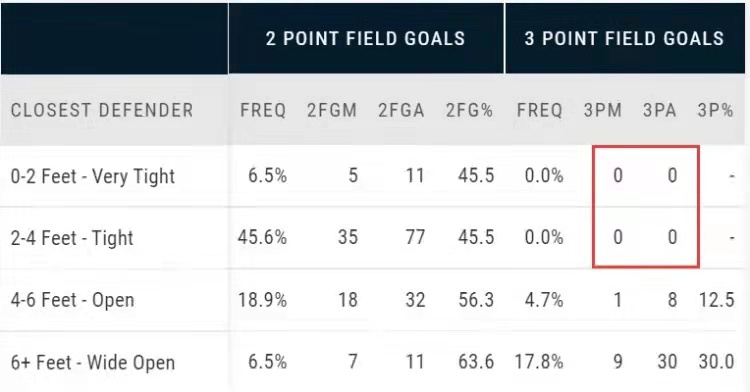
Task: Click the 56.3 two-point percentage for Open
Action: coord(476,300)
